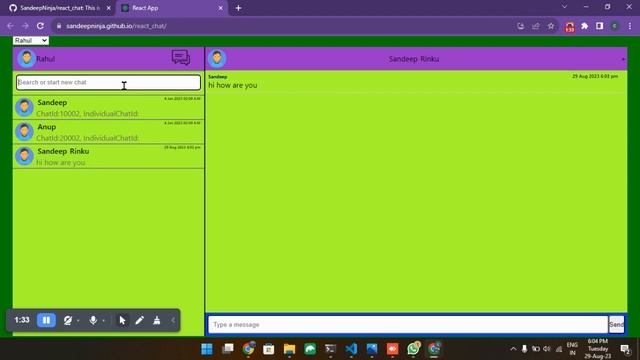Toggle the microphone in recorder toolbar
The height and width of the screenshot is (360, 640).
pos(93,320)
